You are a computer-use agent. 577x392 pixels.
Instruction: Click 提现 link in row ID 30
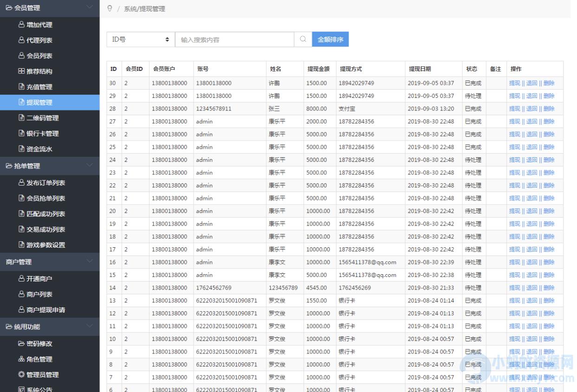click(514, 83)
